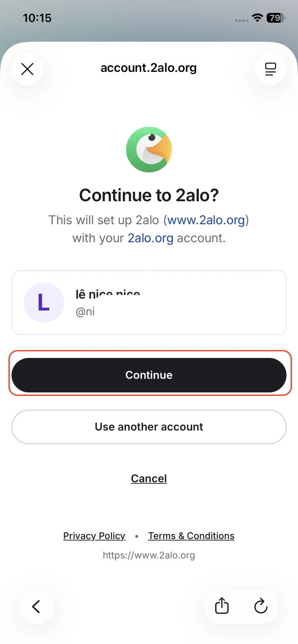298x644 pixels.
Task: Tap the Wi-Fi icon in the status bar
Action: [x=257, y=18]
